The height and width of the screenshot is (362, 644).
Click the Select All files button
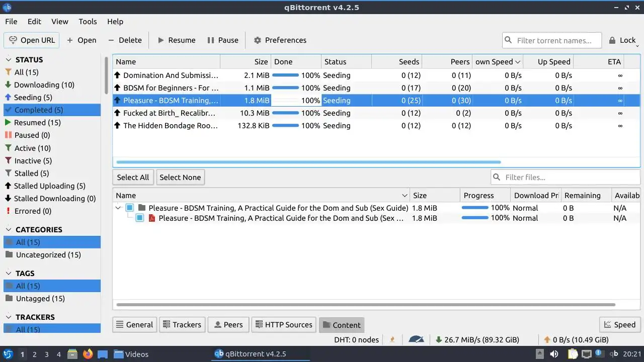133,177
